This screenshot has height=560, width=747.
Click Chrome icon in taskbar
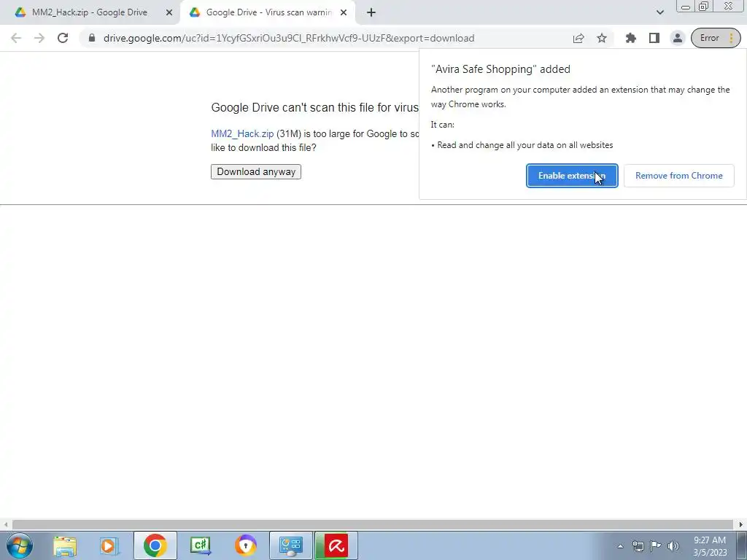coord(155,545)
